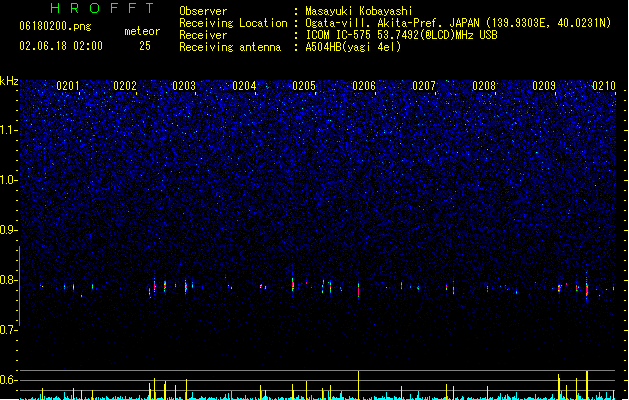Click the tallest yellow spike under 0206
The image size is (629, 400).
pos(359,385)
